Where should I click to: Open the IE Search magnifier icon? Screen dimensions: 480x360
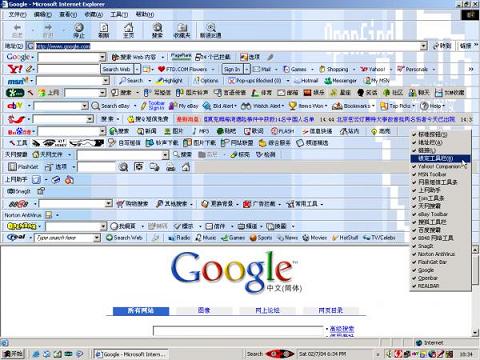[x=157, y=28]
